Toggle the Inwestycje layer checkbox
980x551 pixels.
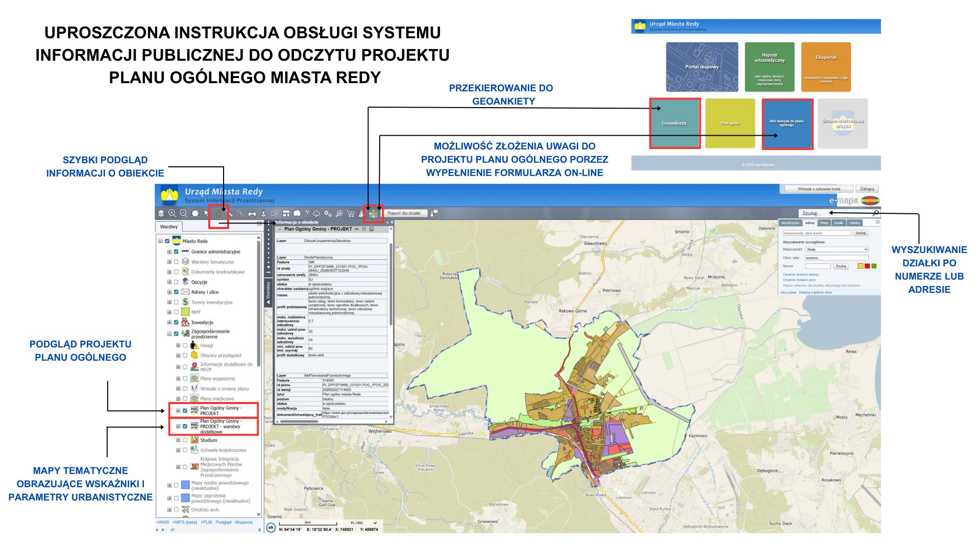[176, 322]
